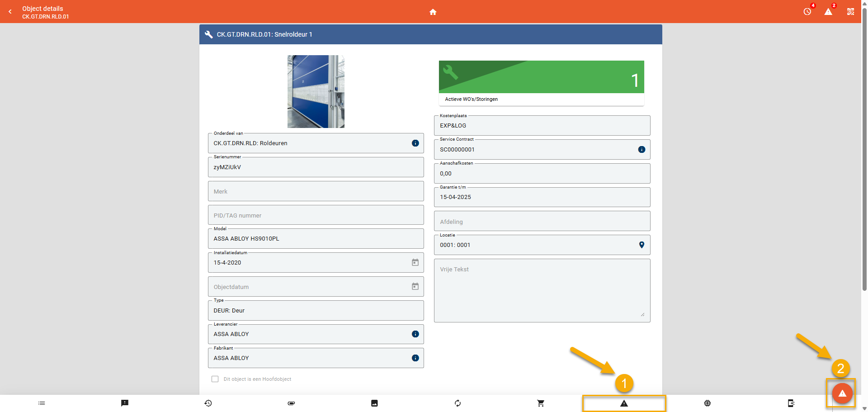Show info for Service Contract SC00000001
The image size is (868, 412).
[642, 150]
